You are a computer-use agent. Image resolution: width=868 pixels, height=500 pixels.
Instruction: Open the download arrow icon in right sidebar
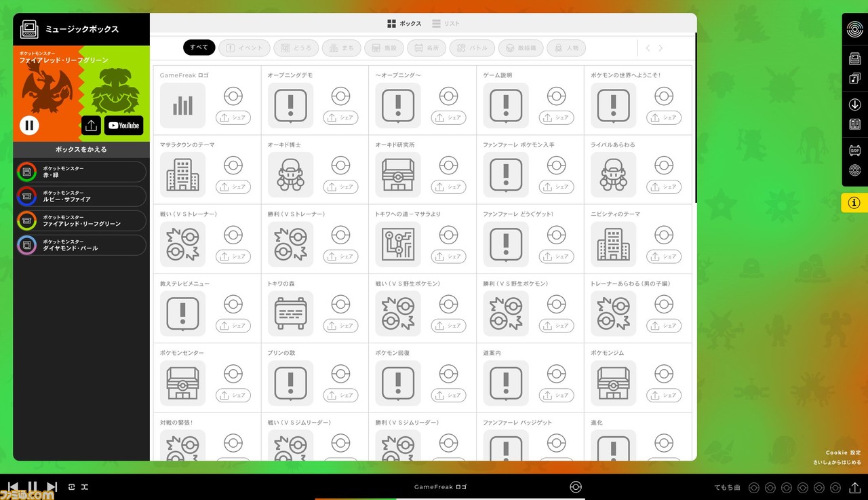click(x=855, y=104)
